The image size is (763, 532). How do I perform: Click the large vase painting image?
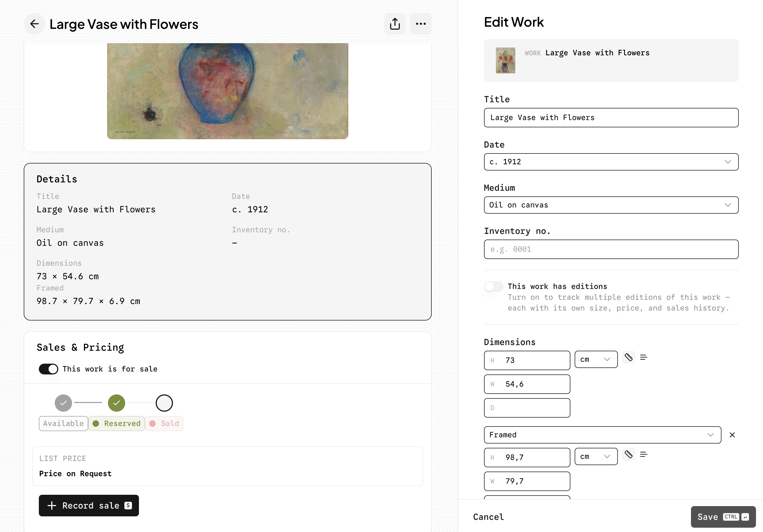coord(227,91)
